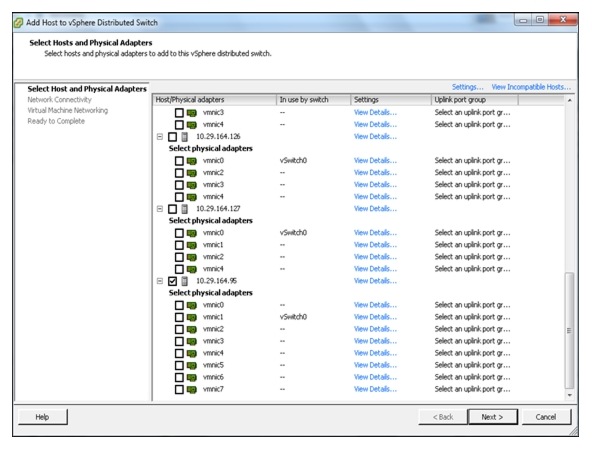Click the server icon for host 10.29.164.95

click(185, 281)
